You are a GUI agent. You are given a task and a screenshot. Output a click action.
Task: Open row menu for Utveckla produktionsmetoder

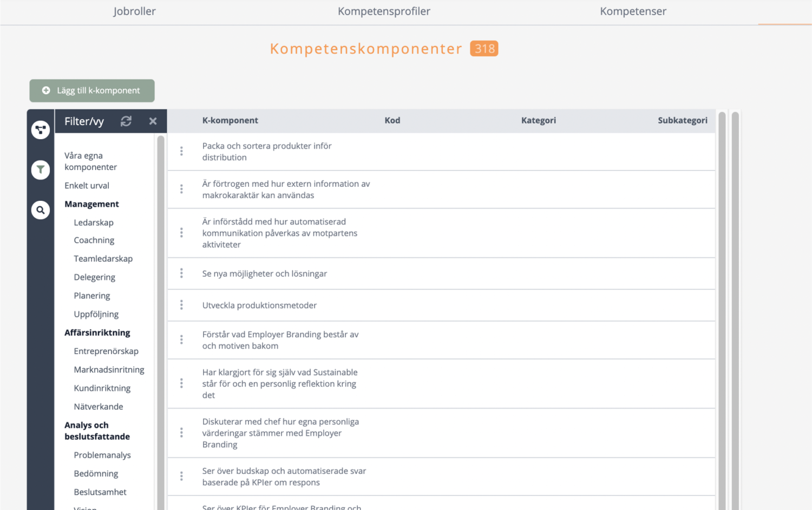[x=181, y=305]
